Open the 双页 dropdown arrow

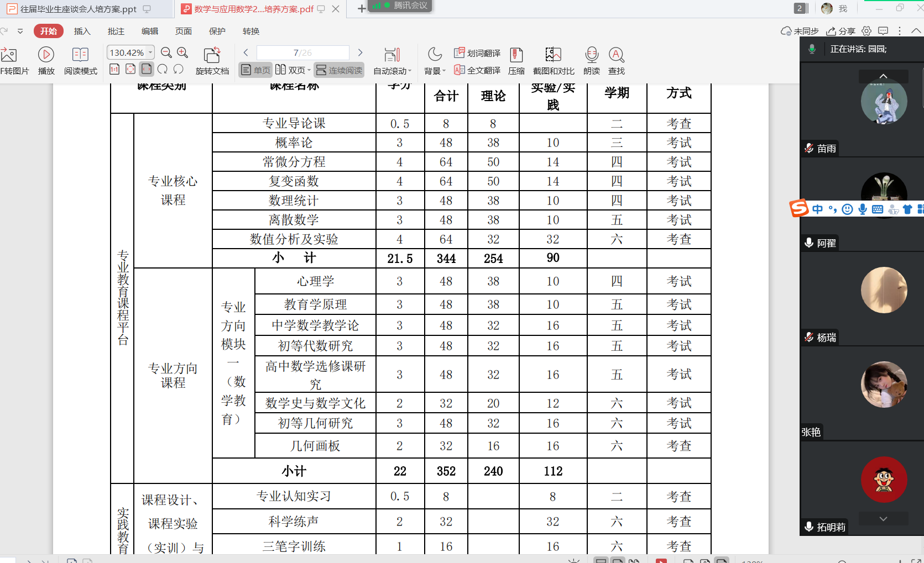click(309, 70)
